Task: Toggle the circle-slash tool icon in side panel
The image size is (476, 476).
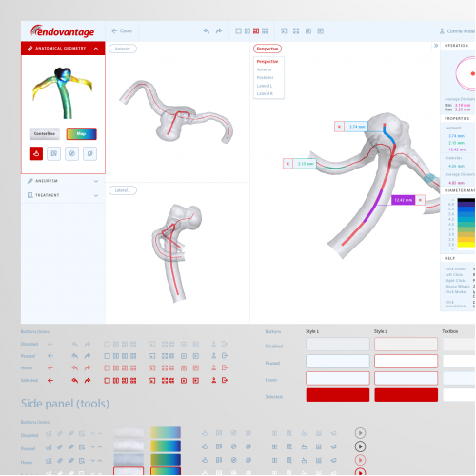Action: point(72,153)
